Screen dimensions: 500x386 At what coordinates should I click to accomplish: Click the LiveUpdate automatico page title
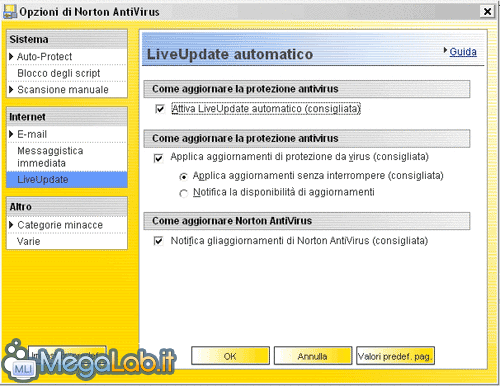230,54
